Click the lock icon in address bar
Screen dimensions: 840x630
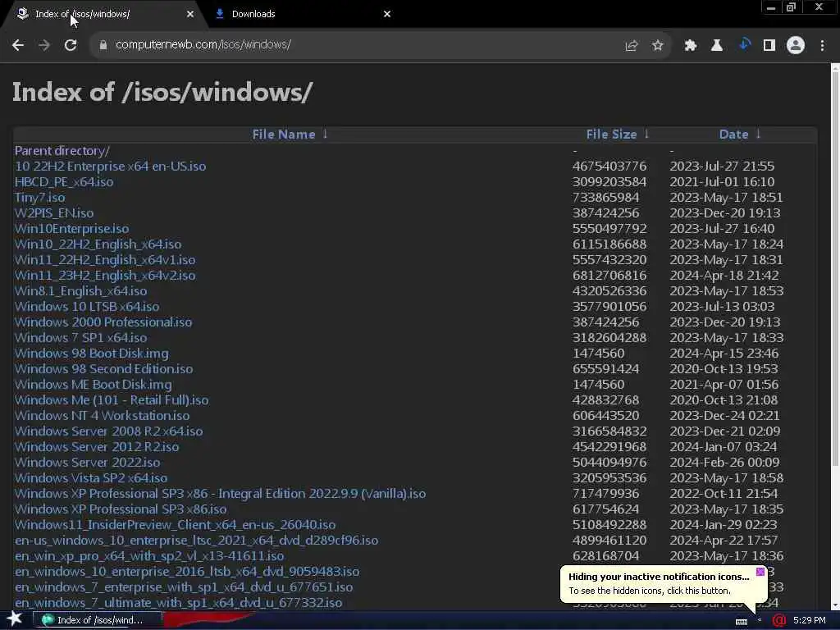point(103,45)
